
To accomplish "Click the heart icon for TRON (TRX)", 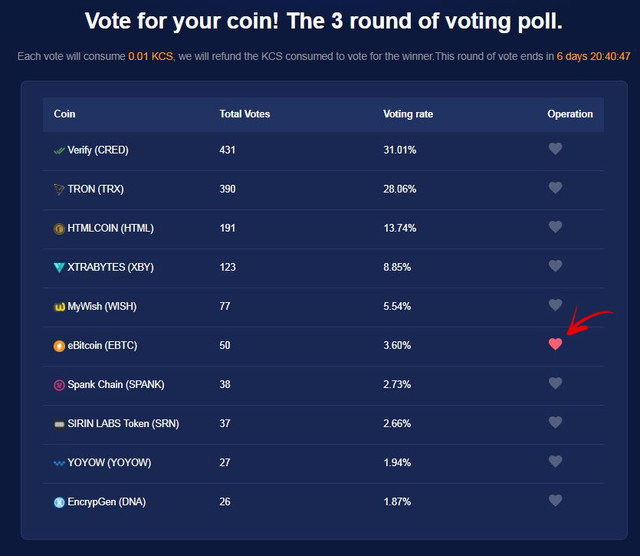I will coord(555,188).
